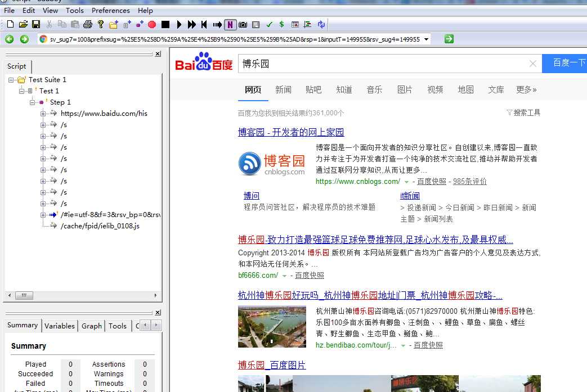
Task: Close the Script pane with its X button
Action: [158, 54]
